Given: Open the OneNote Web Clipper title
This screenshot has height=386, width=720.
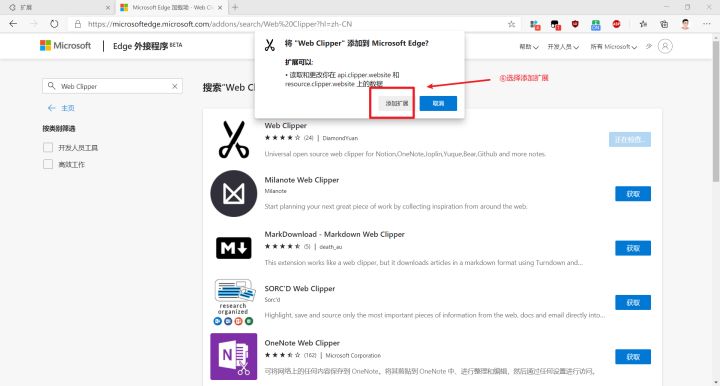Looking at the screenshot, I should pyautogui.click(x=302, y=343).
